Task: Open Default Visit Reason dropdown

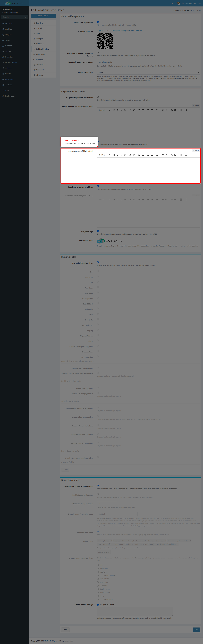Action: tap(148, 72)
